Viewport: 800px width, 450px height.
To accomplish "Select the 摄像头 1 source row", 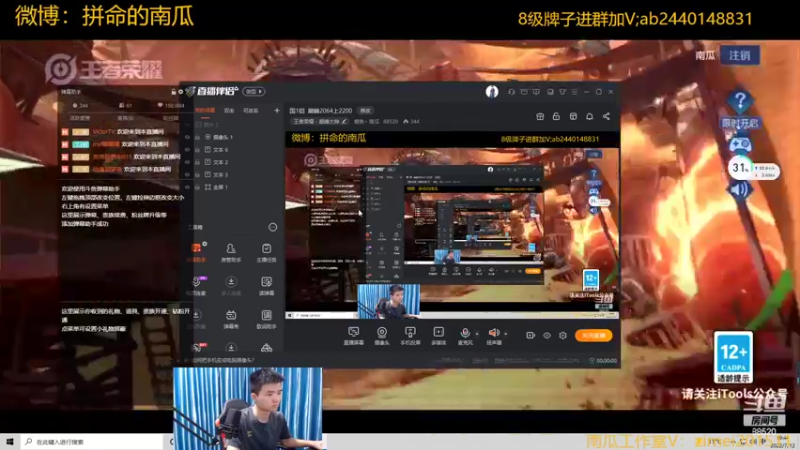I will [x=233, y=137].
